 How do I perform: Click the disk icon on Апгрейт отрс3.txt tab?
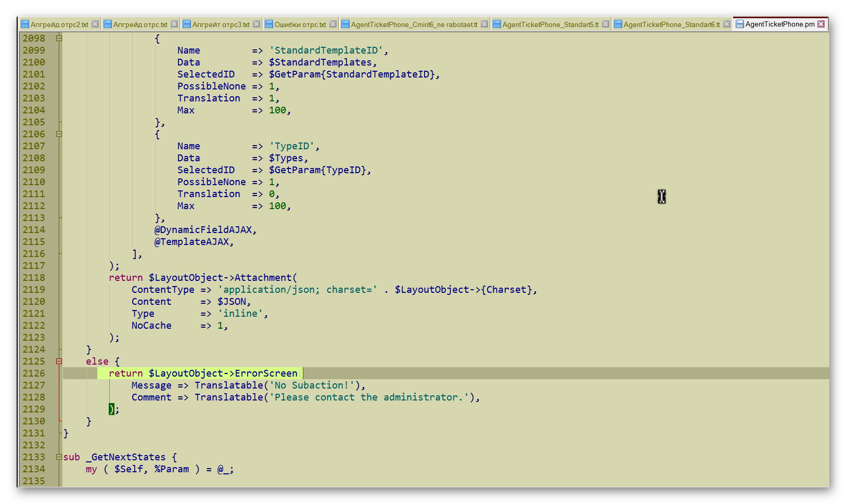click(x=187, y=24)
